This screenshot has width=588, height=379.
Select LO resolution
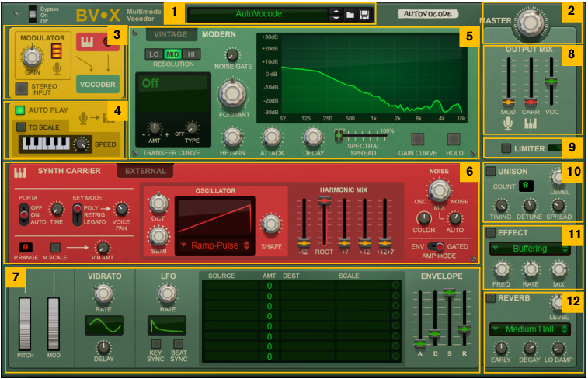click(x=154, y=54)
